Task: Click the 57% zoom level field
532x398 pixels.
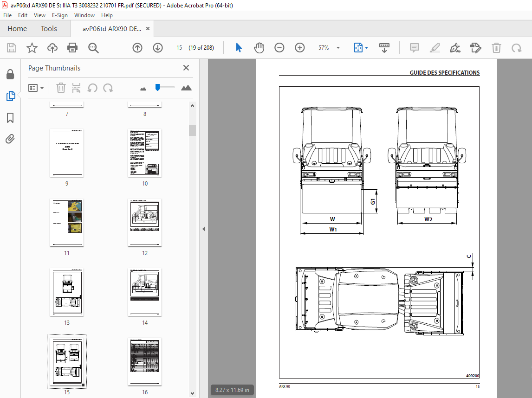Action: pos(324,48)
